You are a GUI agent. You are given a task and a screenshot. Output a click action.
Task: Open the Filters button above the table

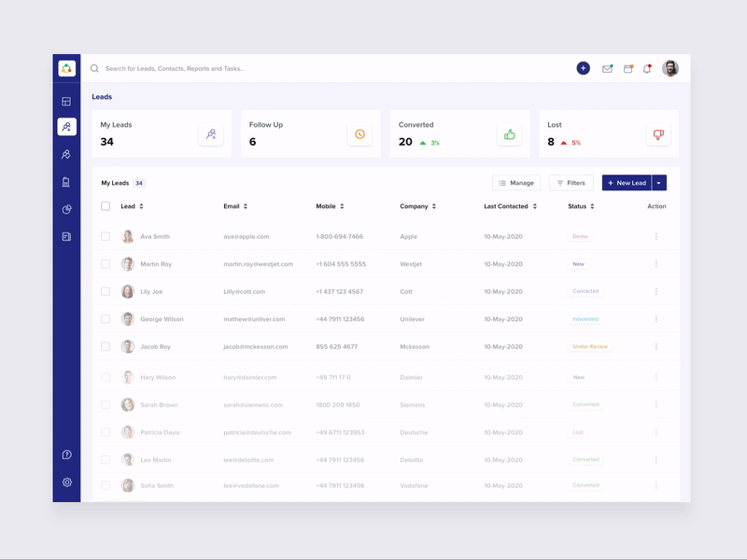(571, 182)
